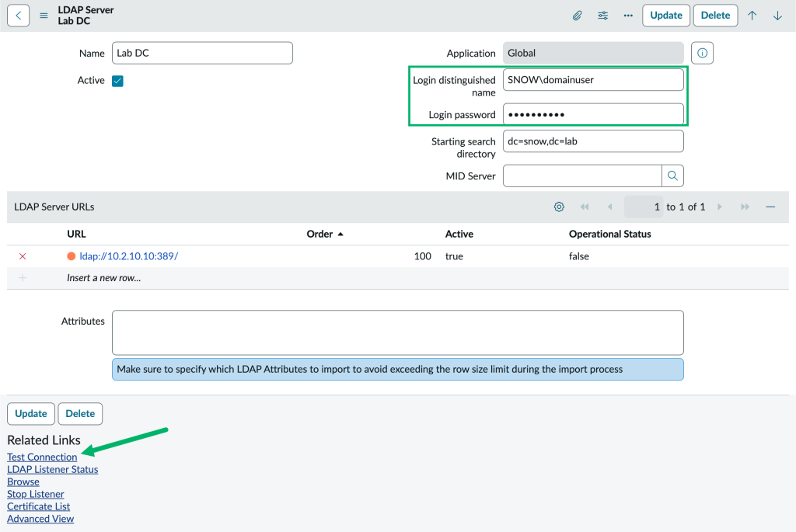Screen dimensions: 796x532
Task: Show Application info icon next to Global
Action: 702,53
